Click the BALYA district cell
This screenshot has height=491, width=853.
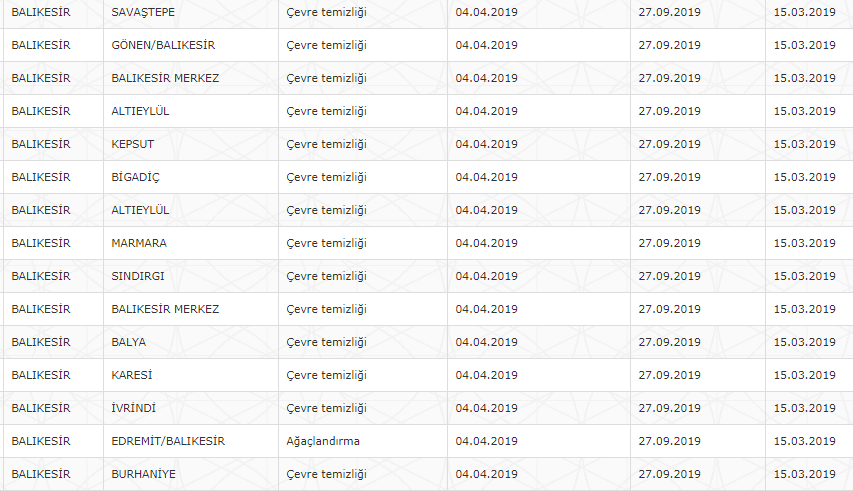[x=128, y=342]
